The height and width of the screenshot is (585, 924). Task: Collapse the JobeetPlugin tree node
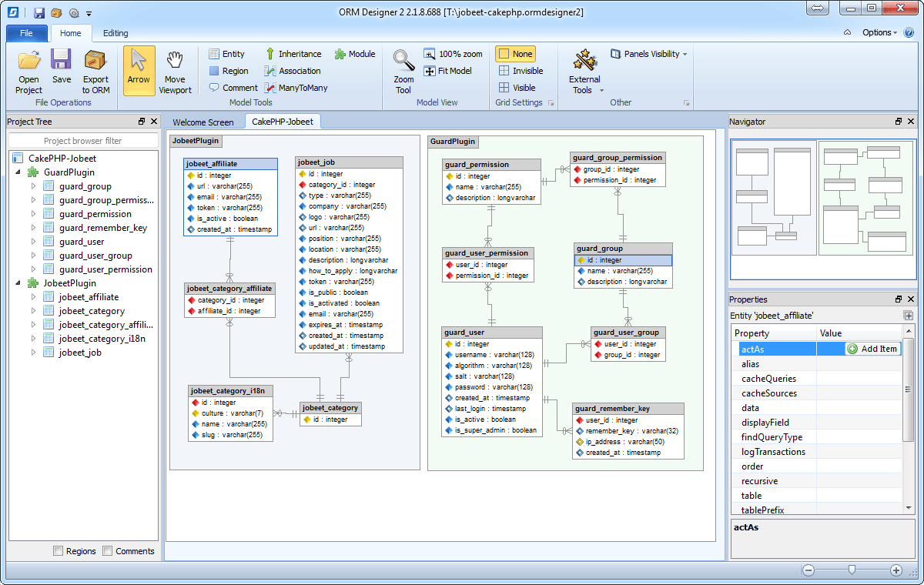18,283
